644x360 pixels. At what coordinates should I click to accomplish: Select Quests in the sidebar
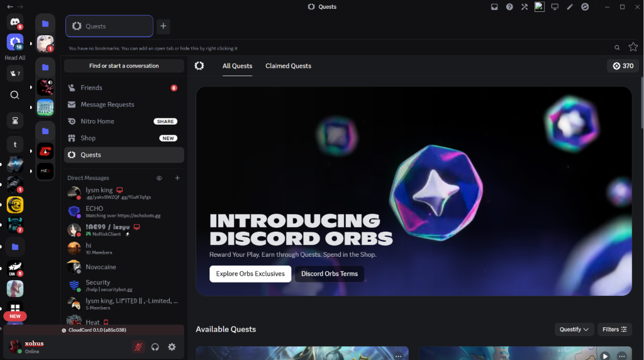click(124, 155)
